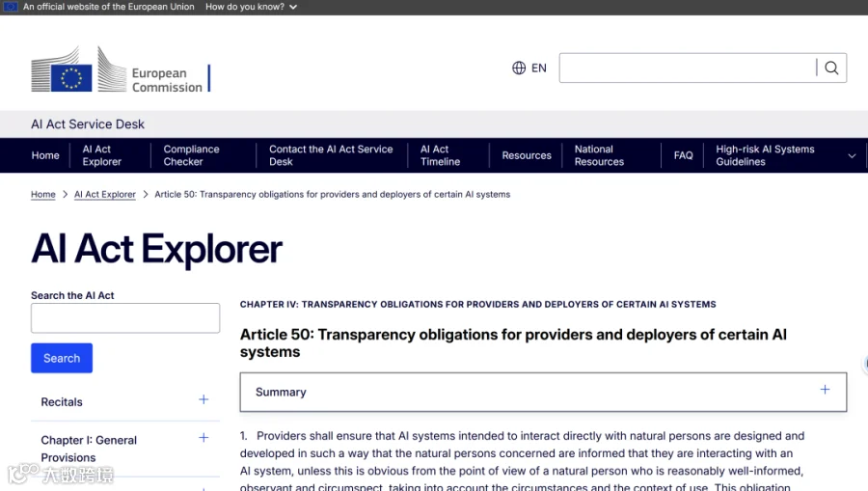
Task: Click the blue Search button
Action: point(62,358)
